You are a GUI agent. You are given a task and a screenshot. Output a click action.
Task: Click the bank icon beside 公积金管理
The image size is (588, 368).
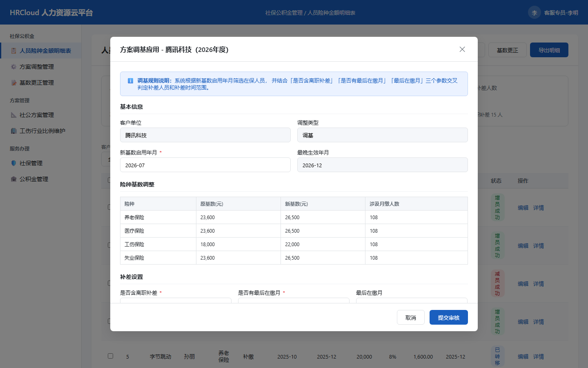(13, 179)
